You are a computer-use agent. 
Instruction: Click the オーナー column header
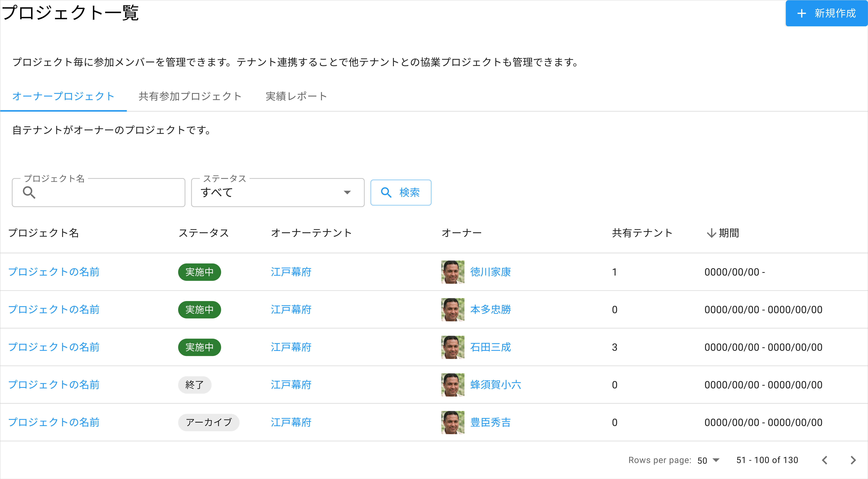click(x=462, y=233)
